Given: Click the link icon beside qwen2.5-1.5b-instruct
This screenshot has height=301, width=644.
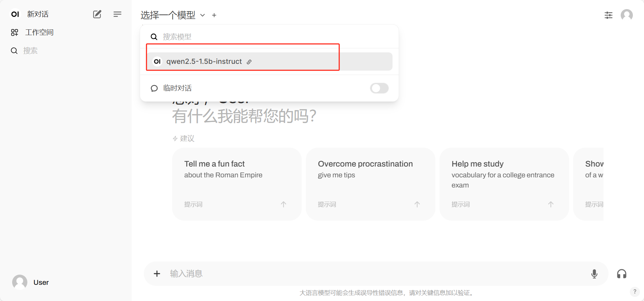Looking at the screenshot, I should point(249,62).
